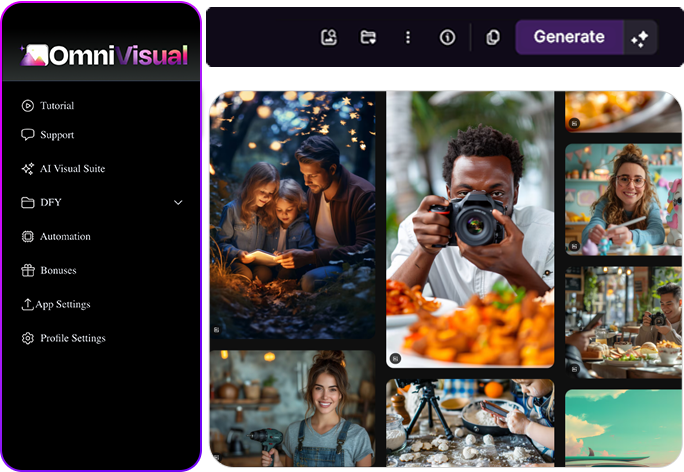The height and width of the screenshot is (472, 684).
Task: Go to Automation in the sidebar
Action: [x=65, y=237]
